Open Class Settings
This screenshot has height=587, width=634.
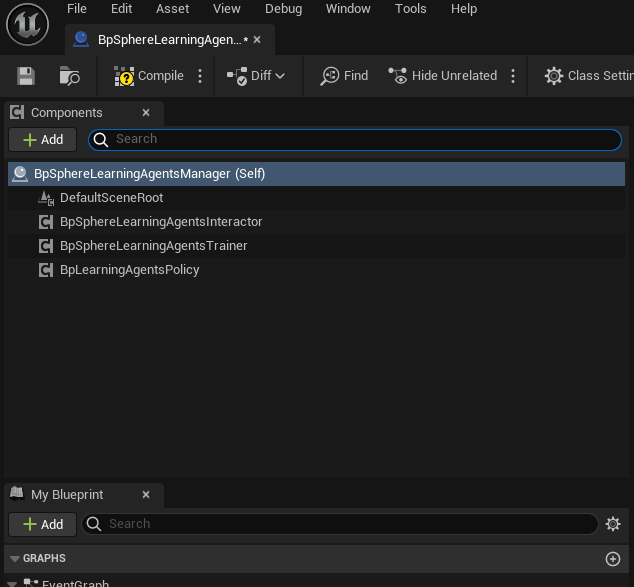point(589,76)
